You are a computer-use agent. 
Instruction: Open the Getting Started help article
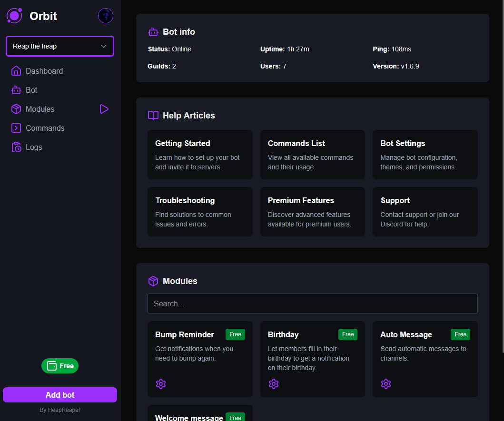200,155
